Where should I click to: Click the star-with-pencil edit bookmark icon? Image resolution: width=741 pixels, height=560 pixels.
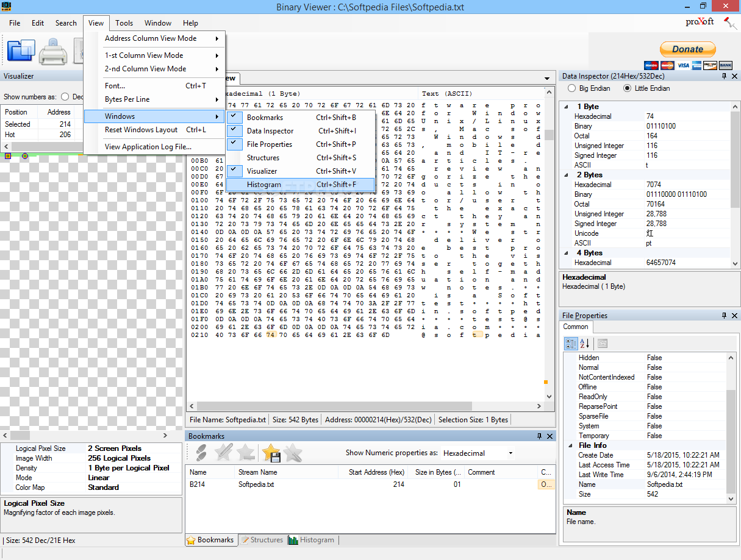pos(224,453)
